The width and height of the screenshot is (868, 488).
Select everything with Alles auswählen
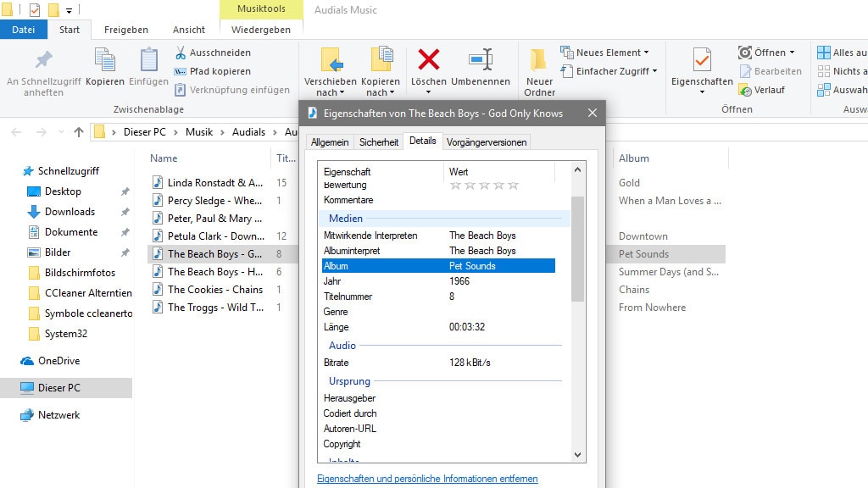[x=842, y=53]
